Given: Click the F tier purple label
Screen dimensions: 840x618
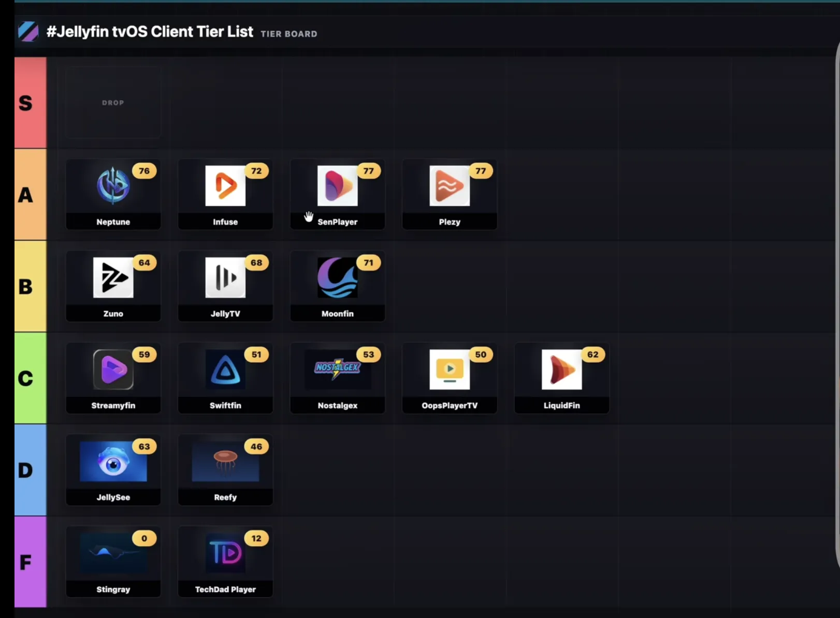Looking at the screenshot, I should (x=31, y=562).
